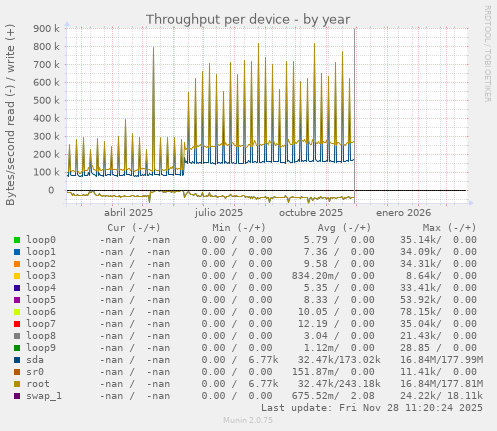Click the 'julio 2025' axis label
Screen dimensions: 497x431
coord(219,213)
